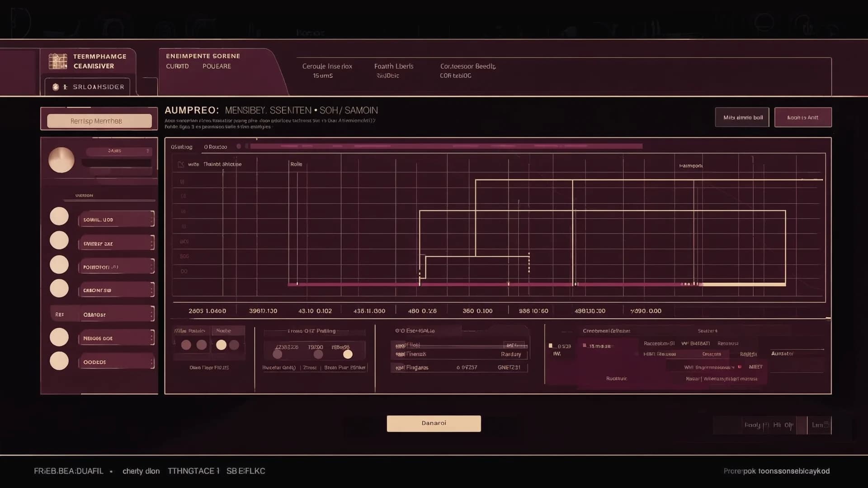The width and height of the screenshot is (868, 488).
Task: Open the SRLOAHSIDER tab
Action: tap(87, 87)
